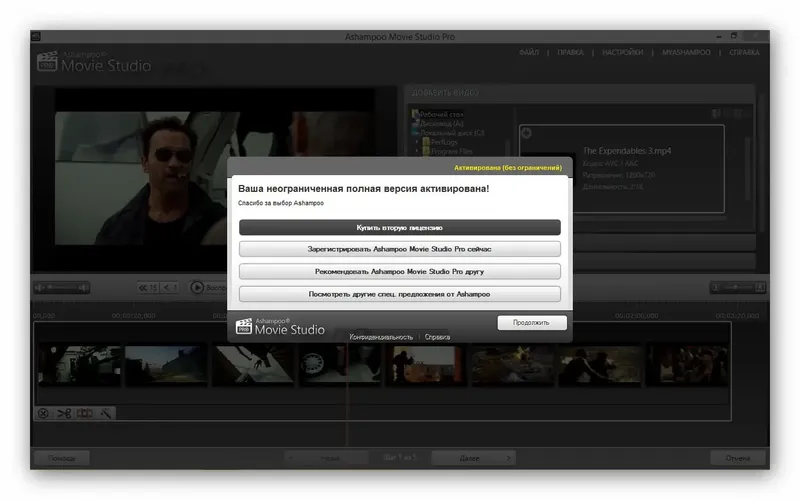Click the last timeline thumbnail
800x500 pixels.
687,365
